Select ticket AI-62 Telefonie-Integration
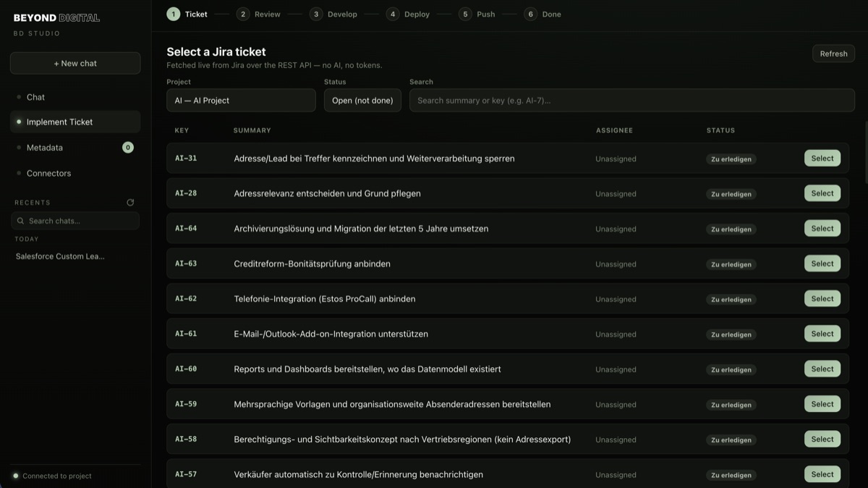Image resolution: width=868 pixels, height=488 pixels. (x=822, y=298)
